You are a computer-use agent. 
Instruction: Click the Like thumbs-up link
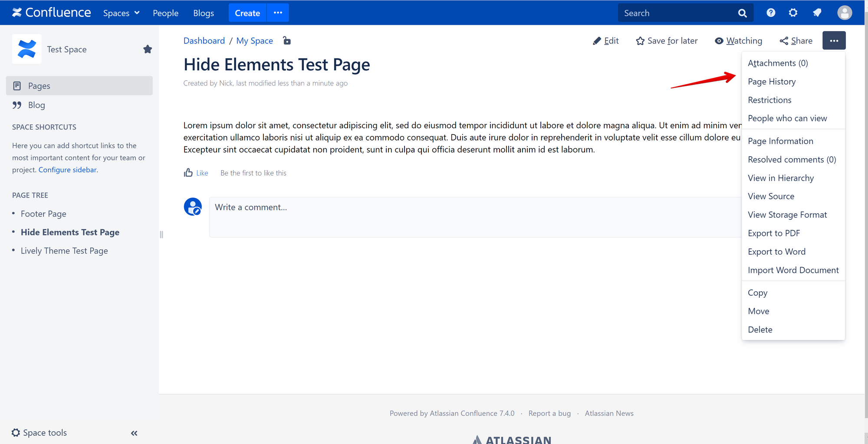click(x=196, y=173)
